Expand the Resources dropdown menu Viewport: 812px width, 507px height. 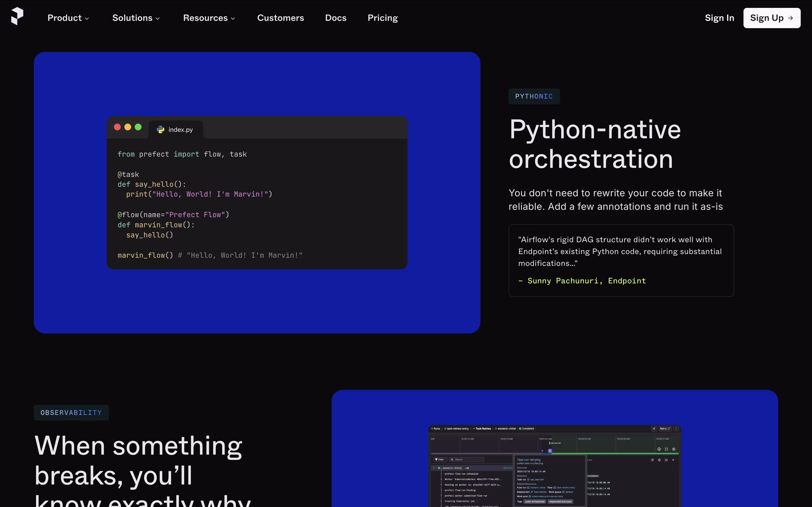pos(209,18)
